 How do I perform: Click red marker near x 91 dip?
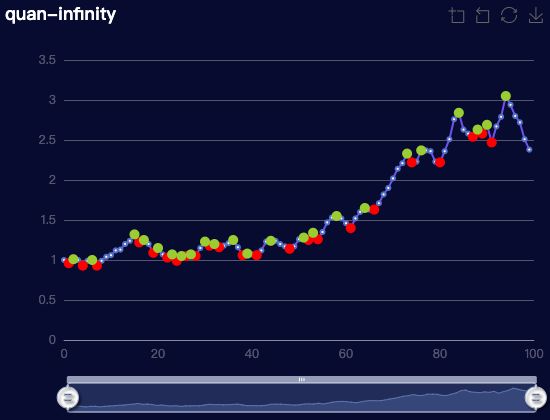click(x=491, y=142)
